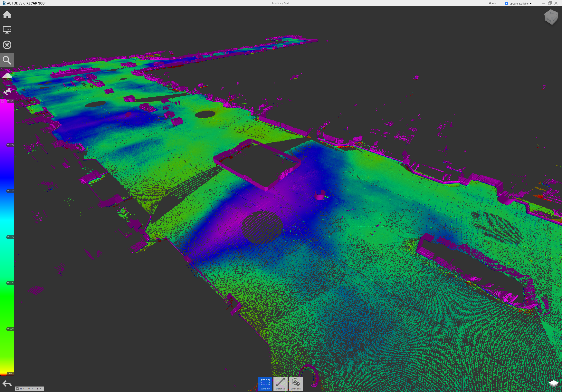Open the display icon showing version 3.0.0.52
The width and height of the screenshot is (562, 392).
[7, 30]
